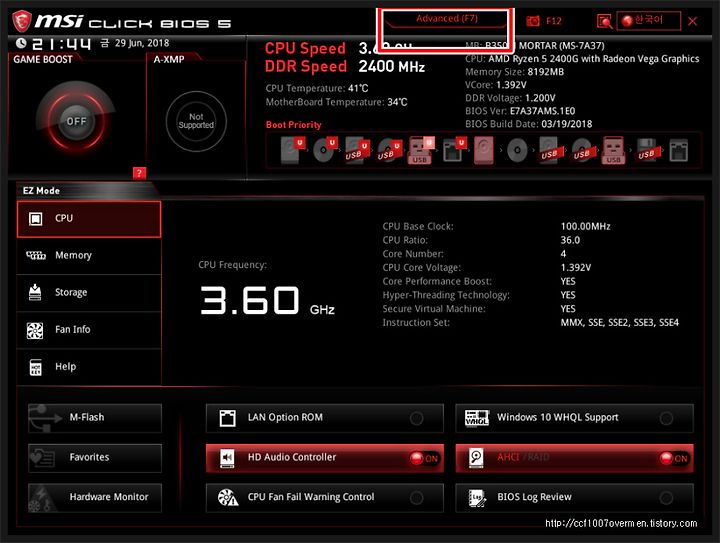
Task: Select UEFI CD/DVD boot device icon
Action: tap(325, 150)
